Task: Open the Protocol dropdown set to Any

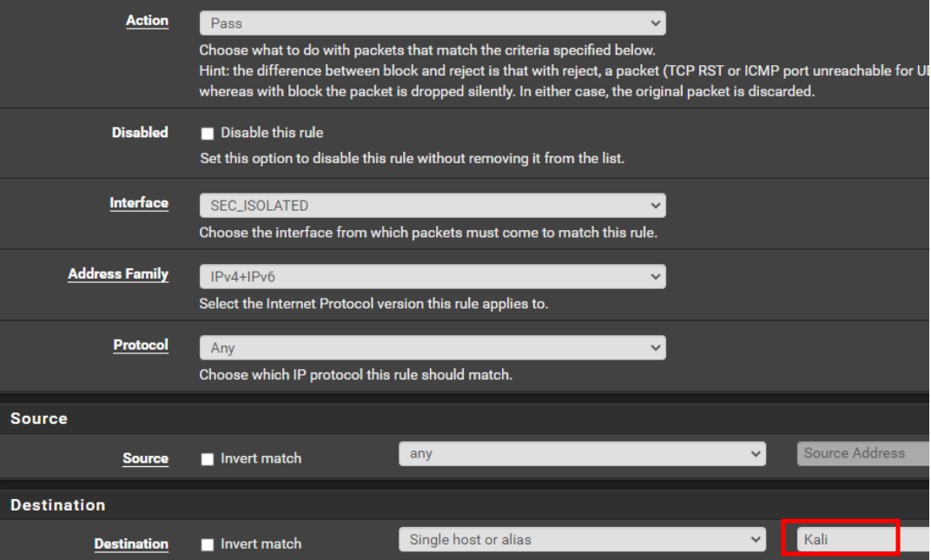Action: 432,347
